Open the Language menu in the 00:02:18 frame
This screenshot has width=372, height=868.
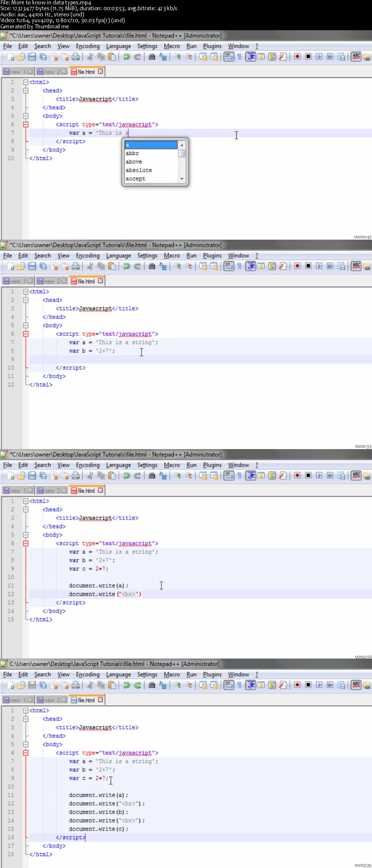click(x=118, y=465)
